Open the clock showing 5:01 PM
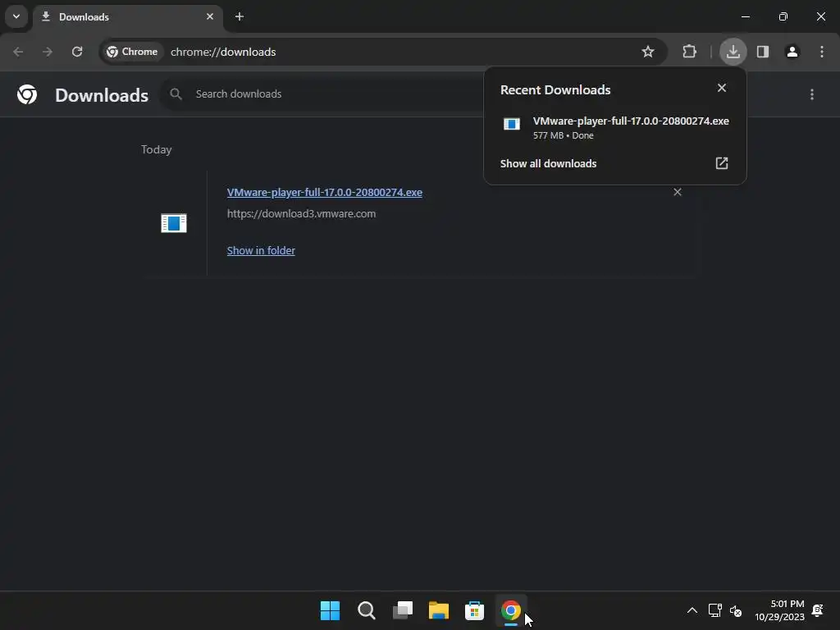 [779, 610]
